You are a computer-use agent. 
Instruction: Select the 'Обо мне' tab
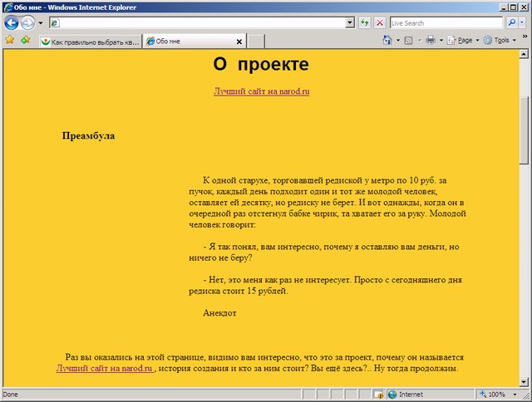click(x=190, y=42)
